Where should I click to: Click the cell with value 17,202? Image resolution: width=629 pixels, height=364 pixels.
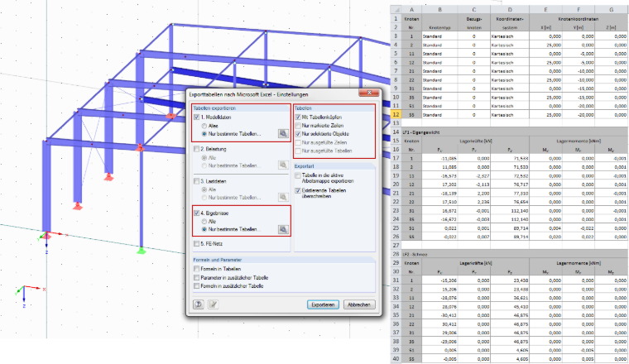click(439, 184)
